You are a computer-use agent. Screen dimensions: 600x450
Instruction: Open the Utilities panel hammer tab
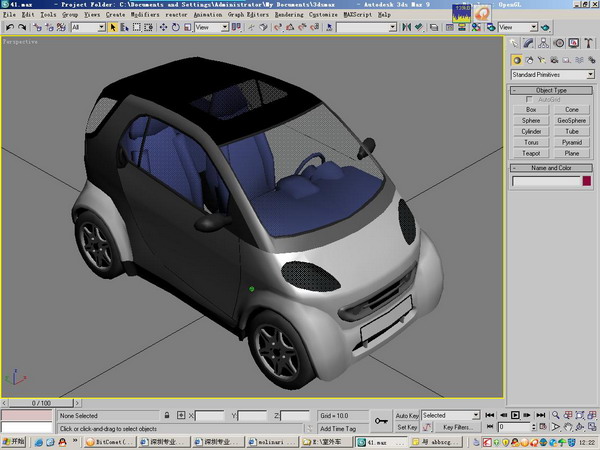(588, 44)
